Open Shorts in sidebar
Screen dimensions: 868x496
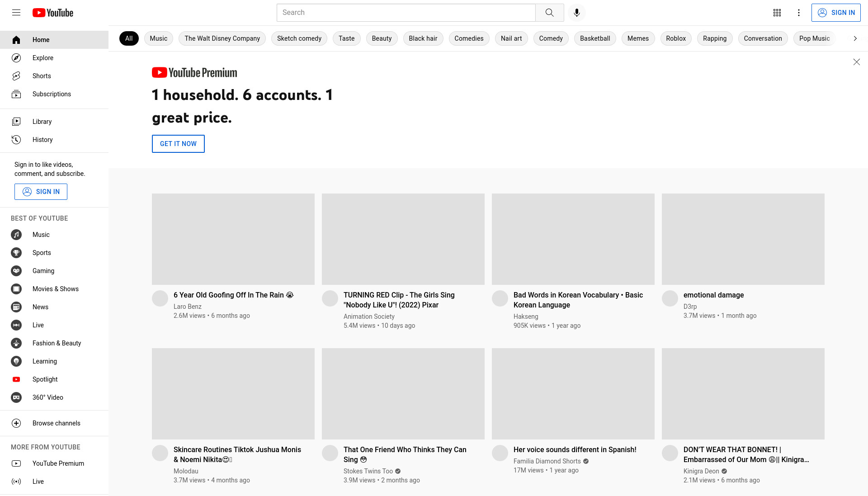point(54,76)
